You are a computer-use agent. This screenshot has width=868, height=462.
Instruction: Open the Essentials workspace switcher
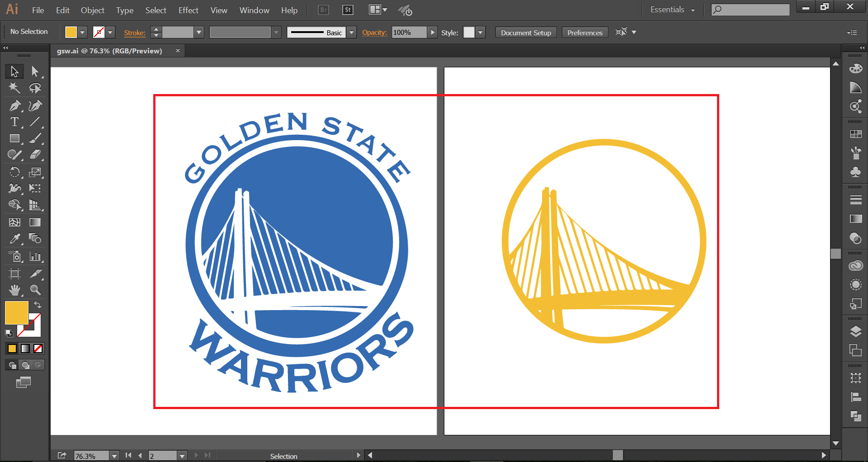(672, 9)
